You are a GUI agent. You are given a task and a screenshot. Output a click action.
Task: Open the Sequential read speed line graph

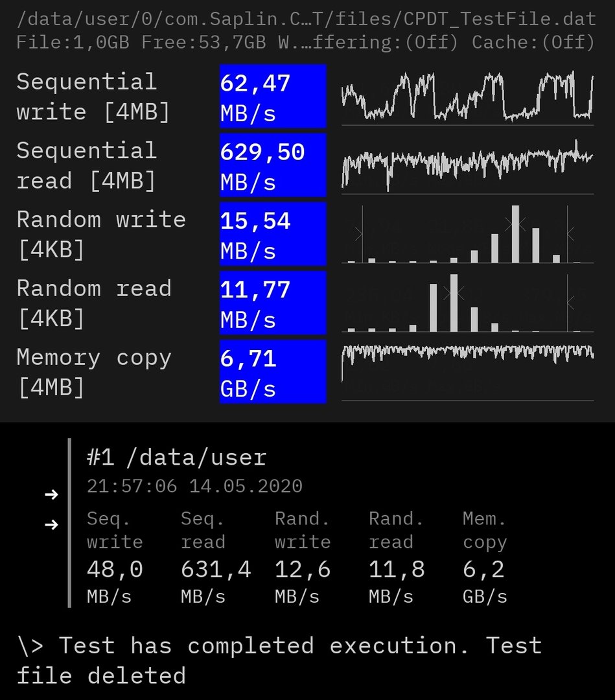467,166
